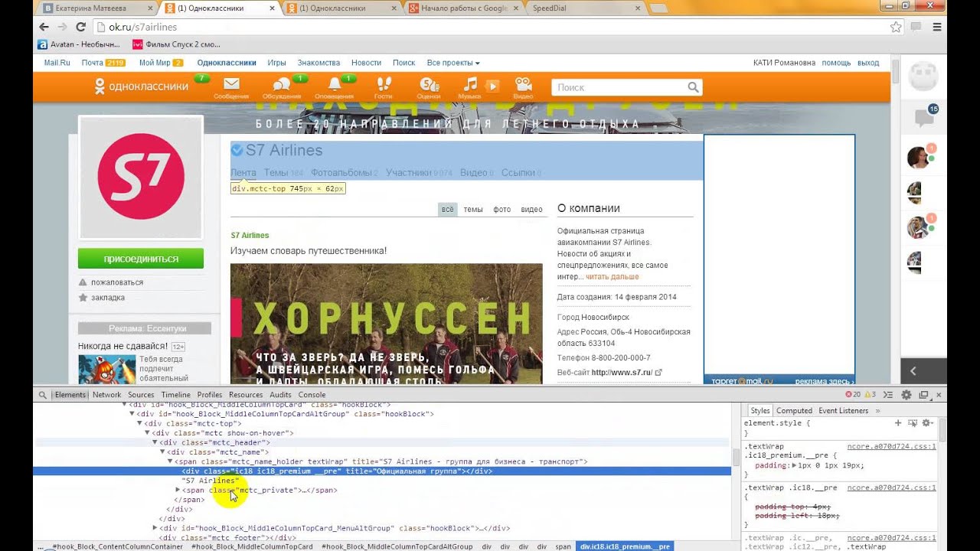Screen dimensions: 980x551
Task: Open Участники group link
Action: click(410, 173)
